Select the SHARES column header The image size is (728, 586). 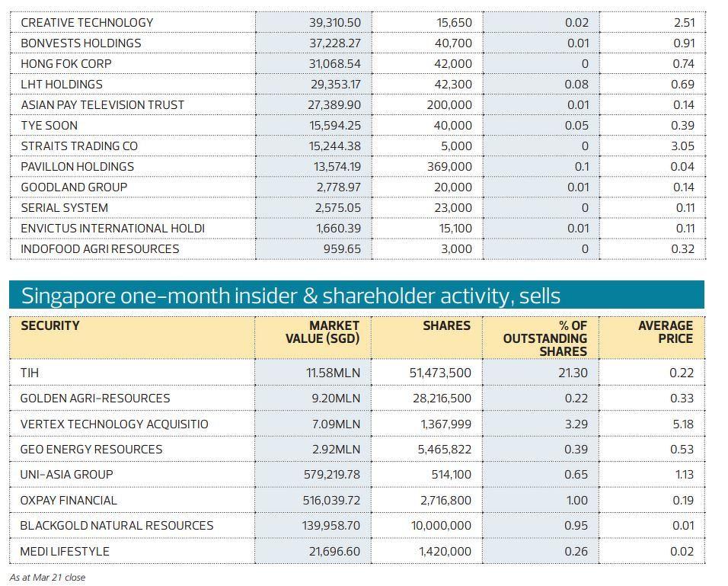(446, 326)
